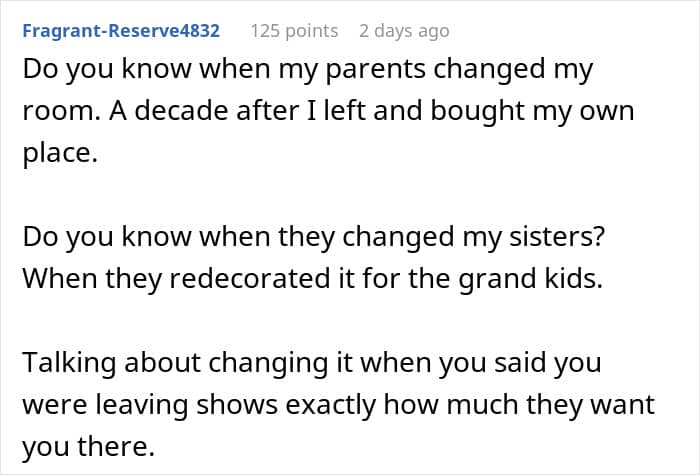Screen dimensions: 700x475
Task: Click the word 'changing' in the last paragraph
Action: [268, 363]
